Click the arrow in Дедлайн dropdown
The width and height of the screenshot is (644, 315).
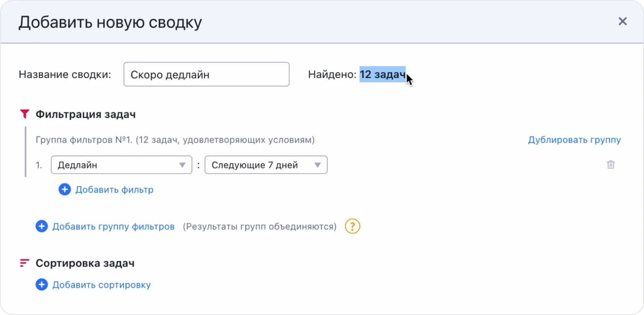point(182,165)
